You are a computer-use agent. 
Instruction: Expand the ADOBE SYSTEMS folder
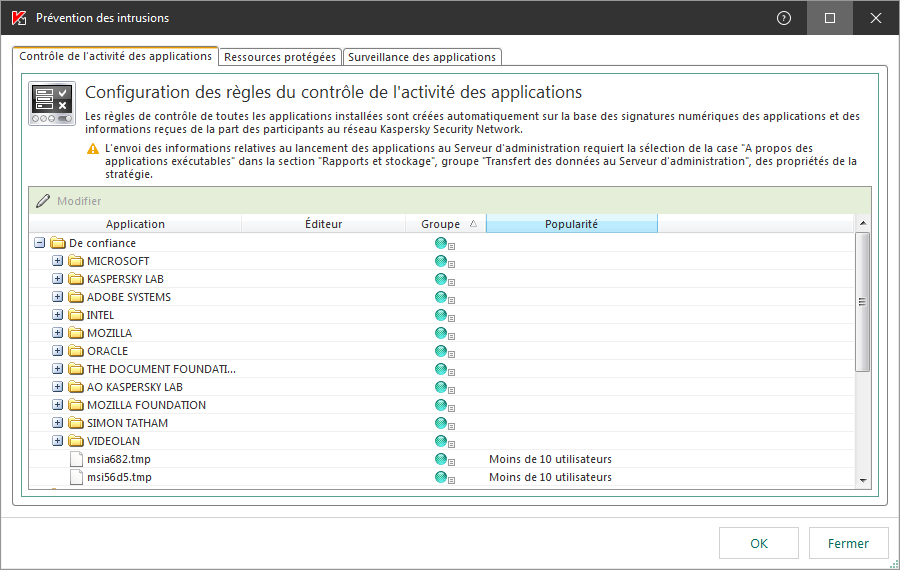point(58,297)
